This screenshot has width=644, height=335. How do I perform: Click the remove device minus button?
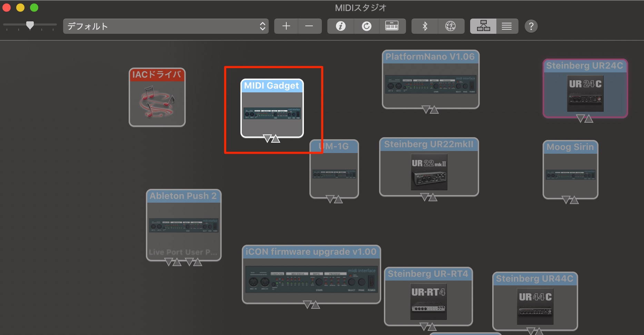[x=309, y=26]
